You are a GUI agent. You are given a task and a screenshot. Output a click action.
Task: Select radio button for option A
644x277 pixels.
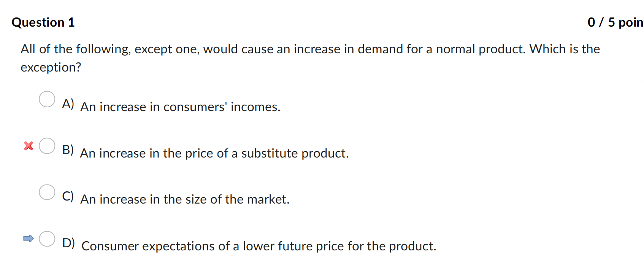click(47, 99)
